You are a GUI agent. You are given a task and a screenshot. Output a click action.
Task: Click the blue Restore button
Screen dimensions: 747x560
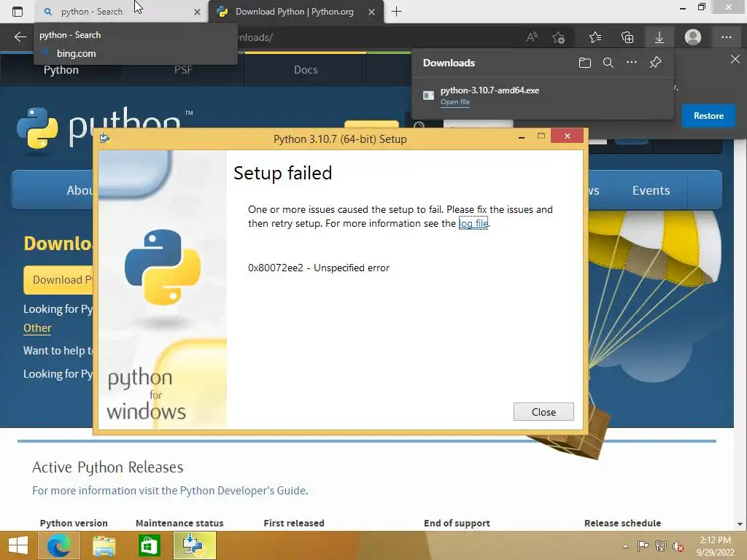coord(708,116)
